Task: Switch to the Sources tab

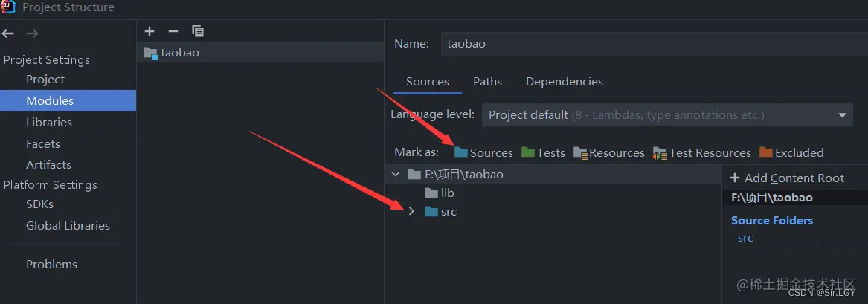Action: 428,82
